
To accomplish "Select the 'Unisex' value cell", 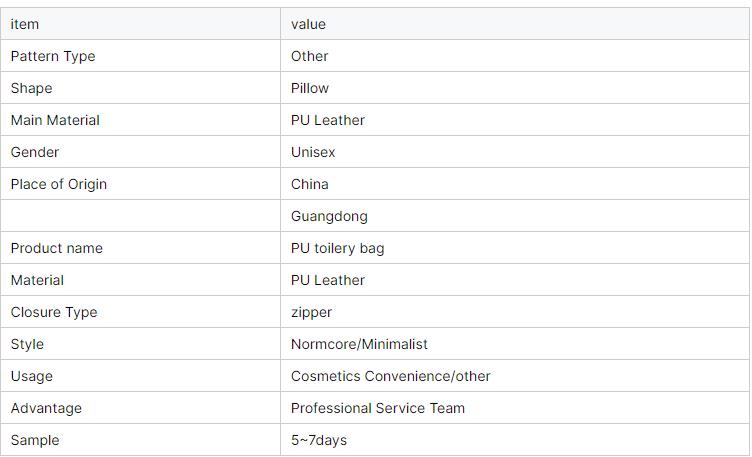I will pyautogui.click(x=313, y=152).
